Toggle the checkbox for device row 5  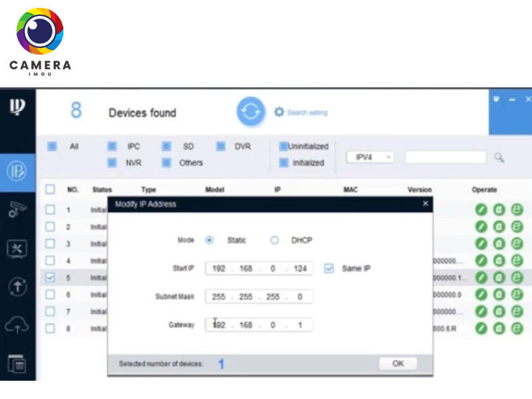pyautogui.click(x=50, y=277)
